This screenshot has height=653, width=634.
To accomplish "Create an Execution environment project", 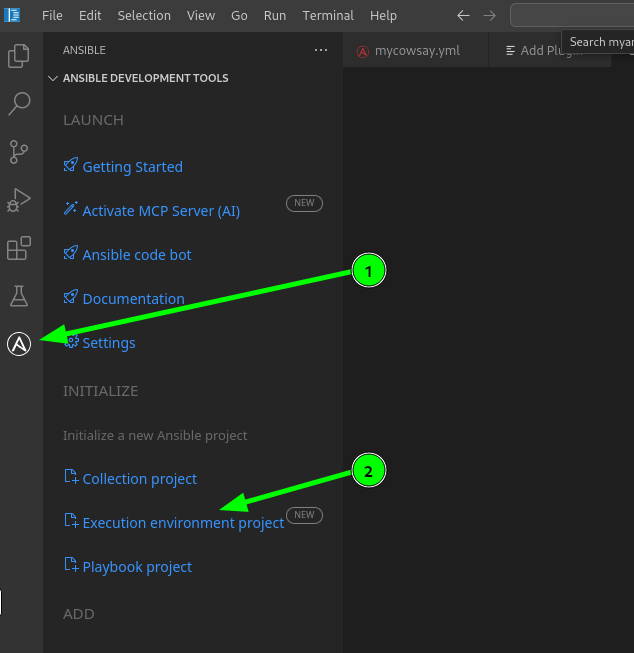I will pyautogui.click(x=183, y=523).
